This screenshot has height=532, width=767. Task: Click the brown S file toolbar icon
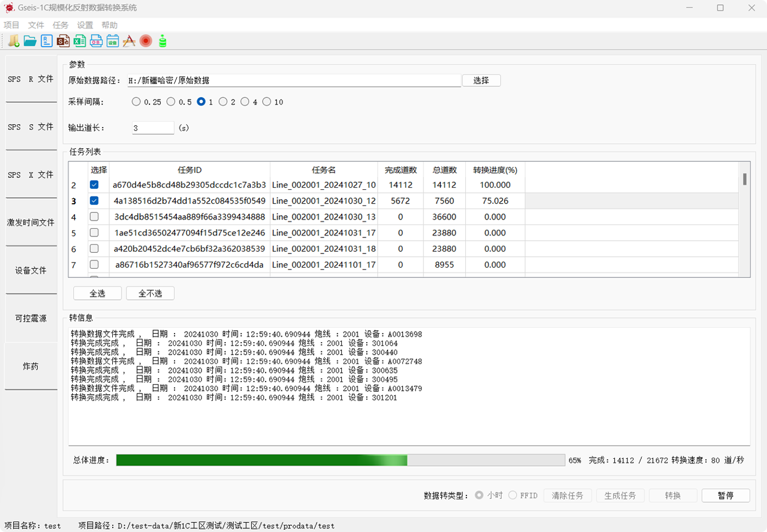(64, 41)
